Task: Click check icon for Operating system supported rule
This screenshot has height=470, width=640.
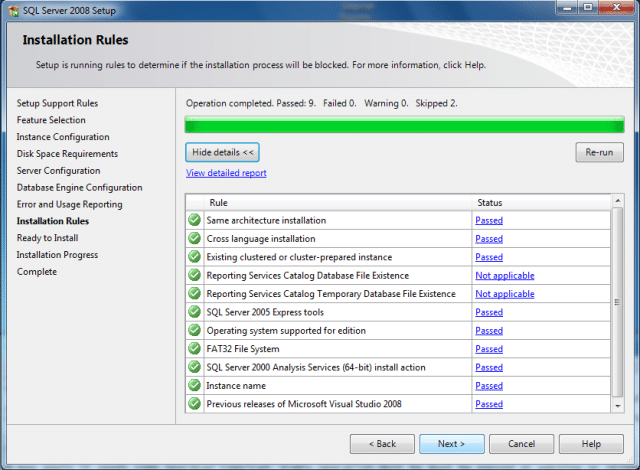Action: (x=195, y=330)
